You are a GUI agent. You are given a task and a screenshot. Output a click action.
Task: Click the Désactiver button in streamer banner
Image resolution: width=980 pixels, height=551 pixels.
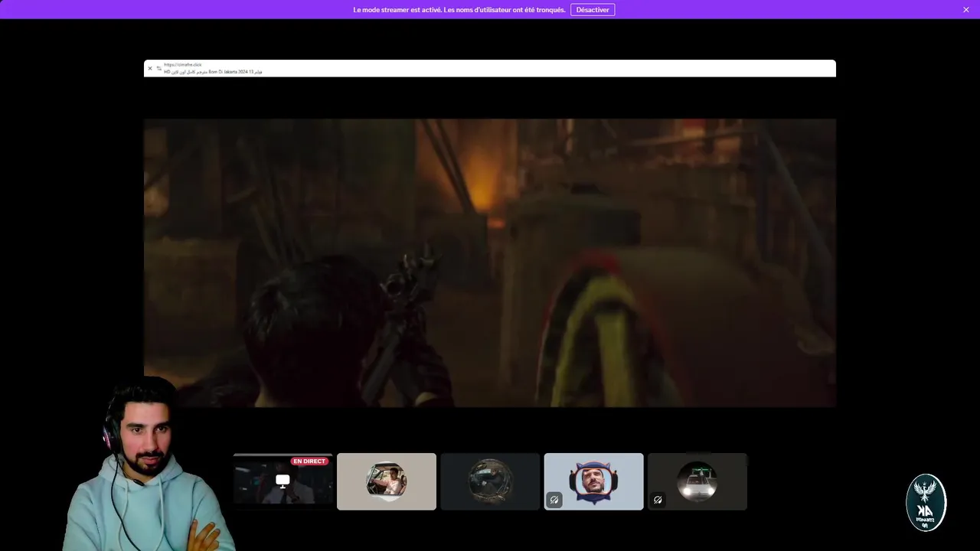[592, 10]
